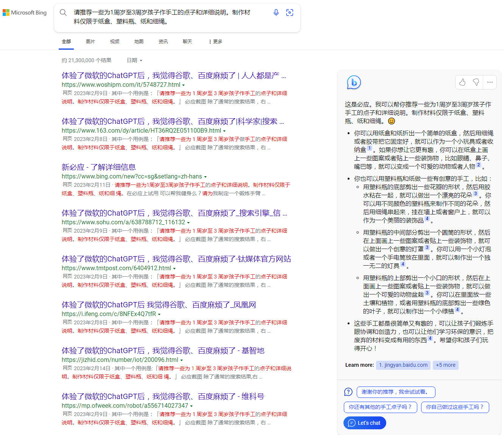Open the 日期 filter dropdown

[x=134, y=60]
